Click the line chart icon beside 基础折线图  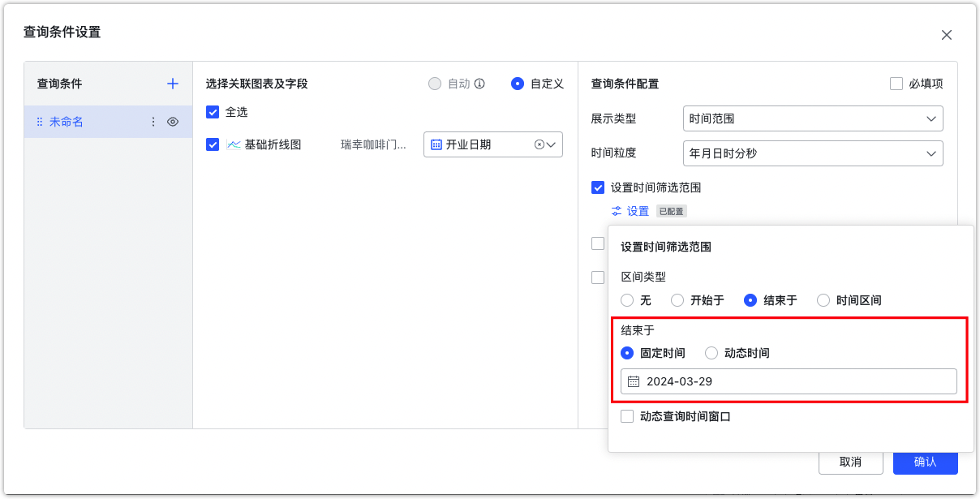pyautogui.click(x=232, y=144)
